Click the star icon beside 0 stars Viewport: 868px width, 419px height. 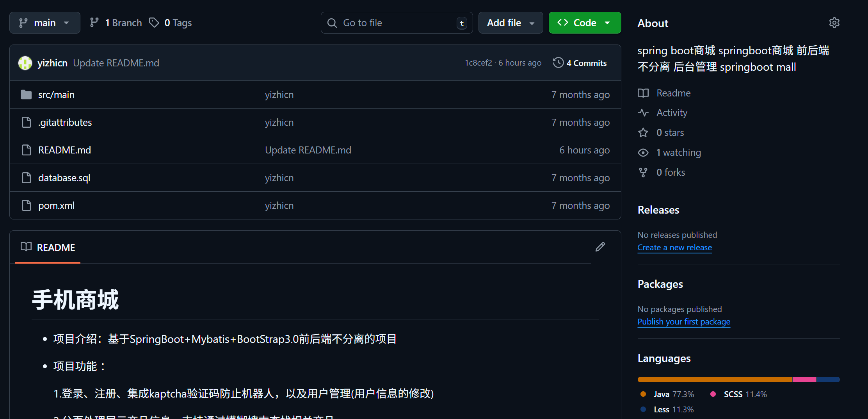[643, 133]
